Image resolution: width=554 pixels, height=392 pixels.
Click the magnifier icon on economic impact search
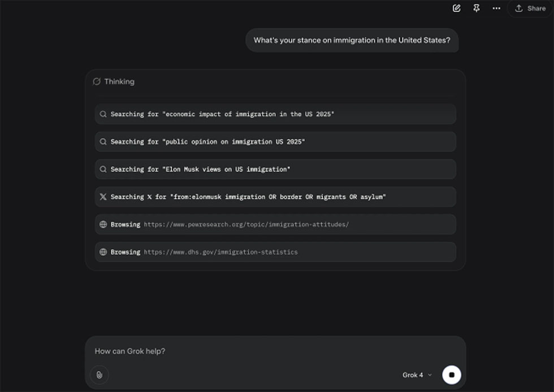(x=103, y=114)
